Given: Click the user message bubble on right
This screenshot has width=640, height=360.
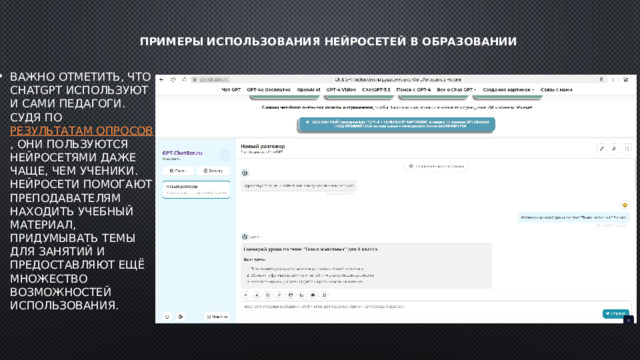Looking at the screenshot, I should pos(573,218).
